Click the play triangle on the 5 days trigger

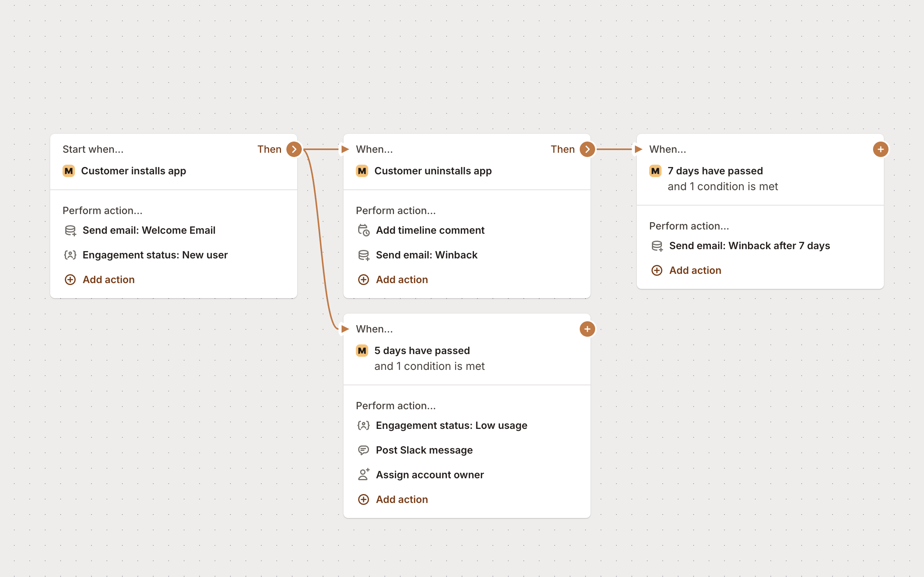point(345,329)
